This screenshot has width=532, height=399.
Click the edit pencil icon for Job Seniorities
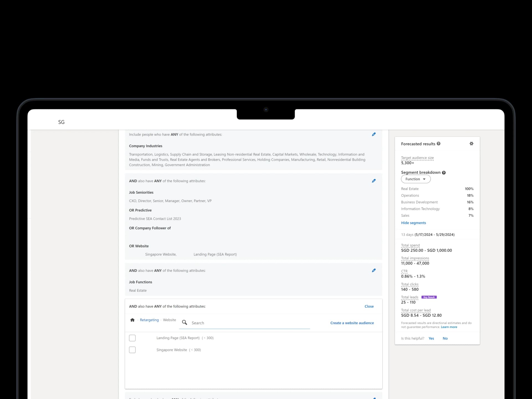click(374, 181)
